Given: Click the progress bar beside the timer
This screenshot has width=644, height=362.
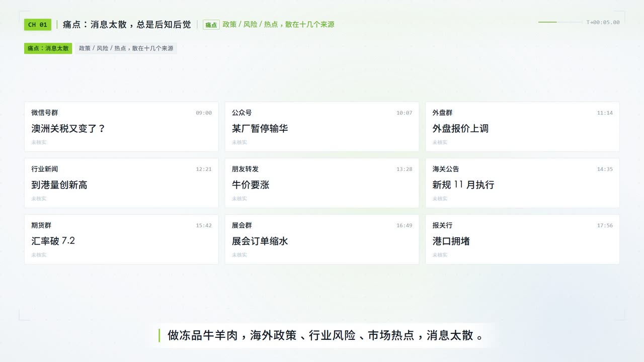Looking at the screenshot, I should tap(560, 22).
